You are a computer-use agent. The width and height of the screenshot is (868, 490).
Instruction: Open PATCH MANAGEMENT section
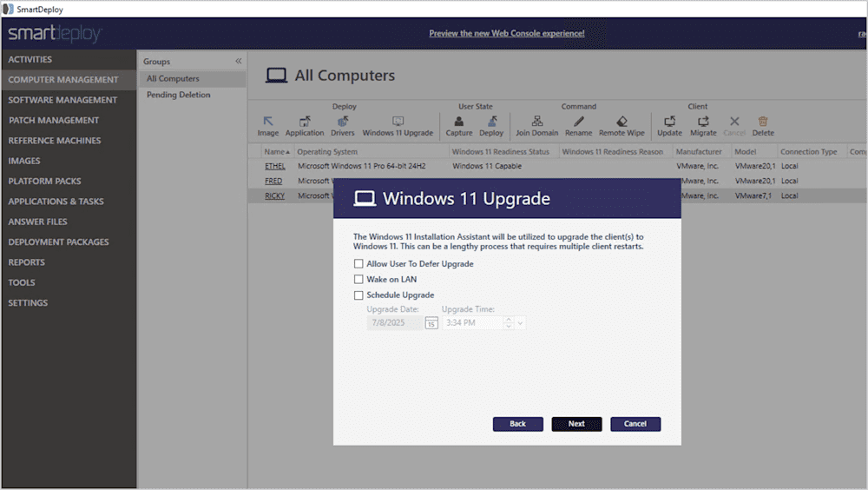69,120
